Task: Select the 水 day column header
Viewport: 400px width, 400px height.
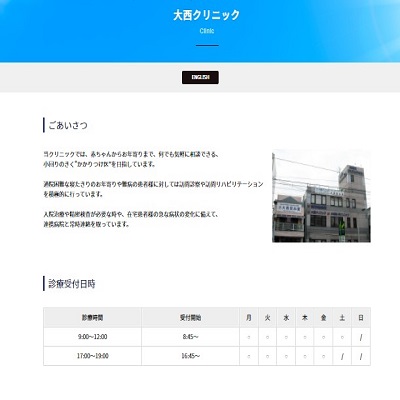Action: (286, 318)
